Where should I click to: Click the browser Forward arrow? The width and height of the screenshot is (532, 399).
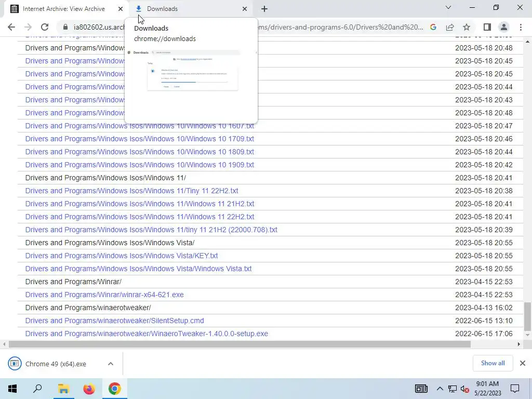[x=28, y=27]
